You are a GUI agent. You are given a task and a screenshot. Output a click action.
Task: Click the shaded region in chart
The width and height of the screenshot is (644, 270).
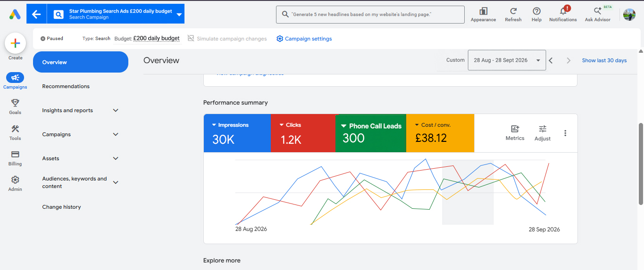[x=468, y=192]
